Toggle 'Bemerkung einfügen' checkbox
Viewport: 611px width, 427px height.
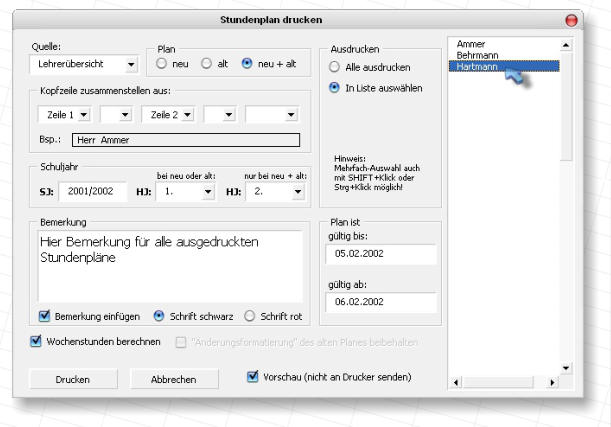(44, 316)
